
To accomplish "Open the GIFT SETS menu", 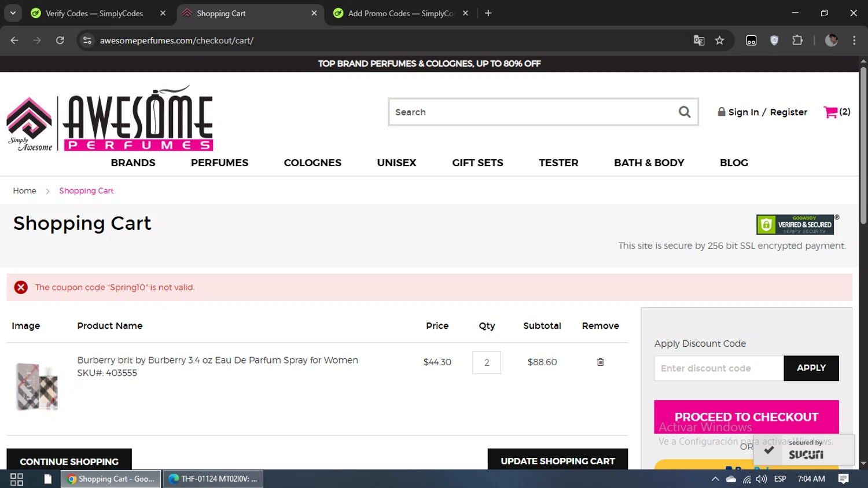I will [477, 163].
